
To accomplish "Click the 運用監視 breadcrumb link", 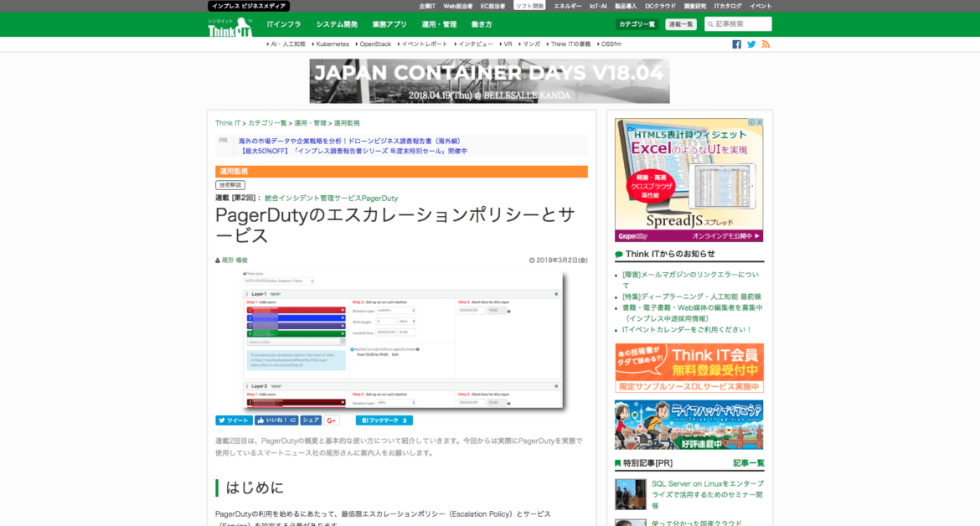I will click(347, 123).
